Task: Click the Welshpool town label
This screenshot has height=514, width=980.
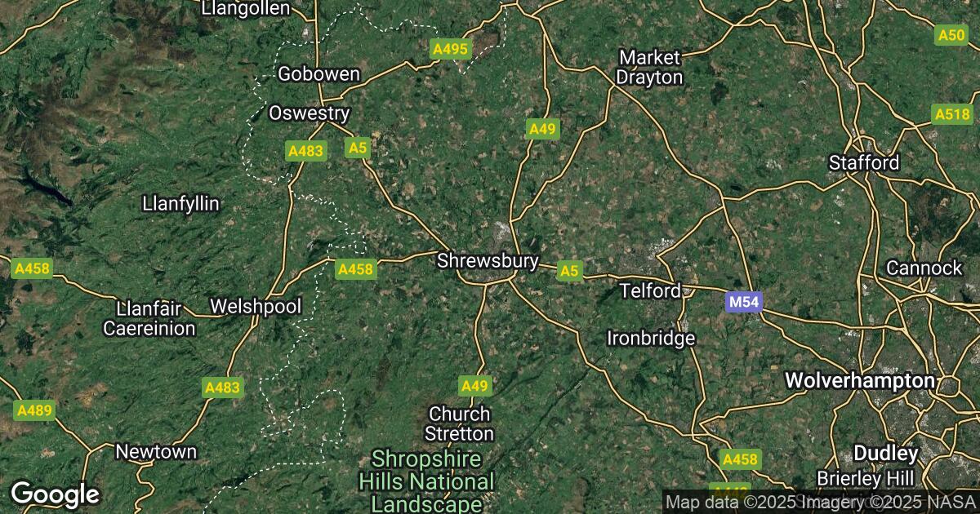Action: click(x=256, y=307)
